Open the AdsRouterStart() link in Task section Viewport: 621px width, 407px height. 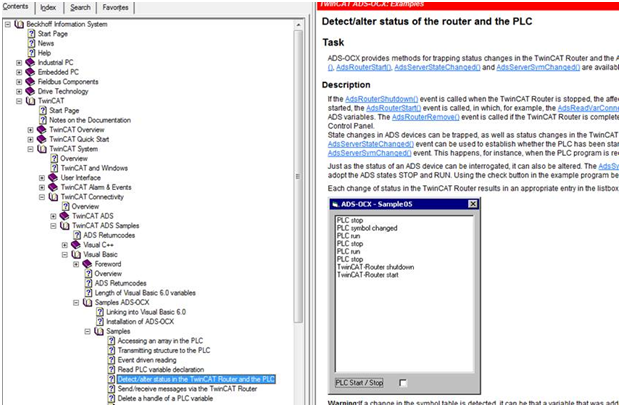pyautogui.click(x=364, y=67)
